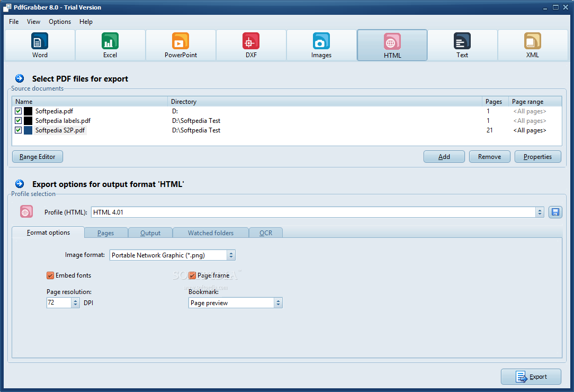Viewport: 574px width, 392px height.
Task: Open the Help menu
Action: point(86,22)
